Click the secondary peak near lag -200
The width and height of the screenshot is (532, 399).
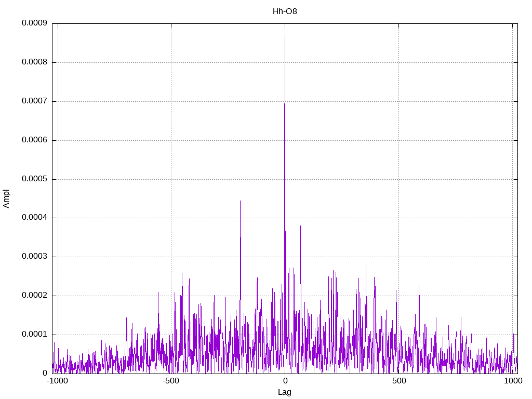pyautogui.click(x=240, y=201)
